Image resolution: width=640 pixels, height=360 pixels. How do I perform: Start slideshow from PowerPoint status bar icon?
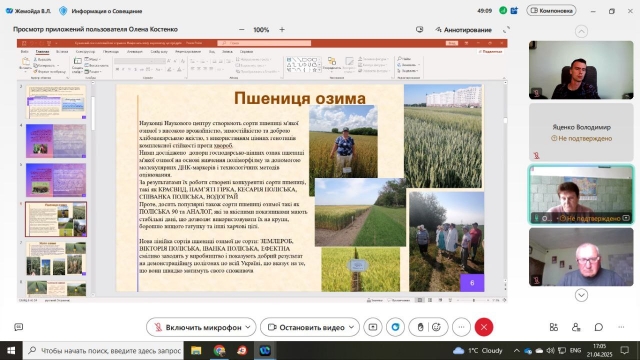click(x=450, y=300)
